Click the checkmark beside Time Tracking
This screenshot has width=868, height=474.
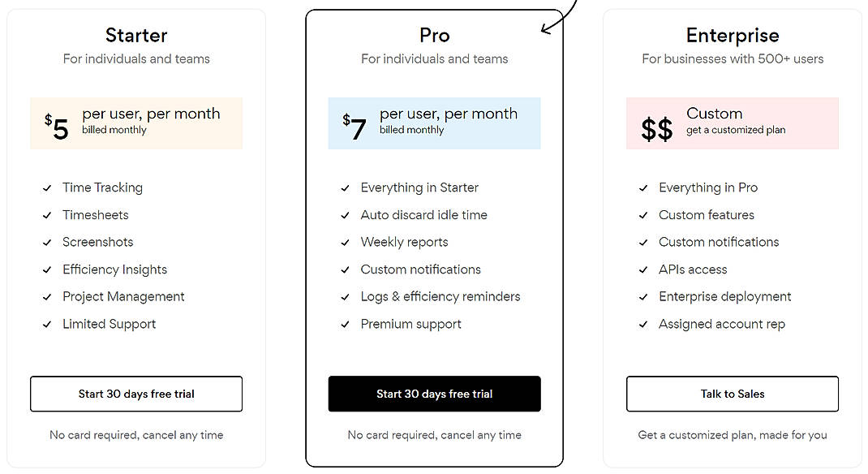[x=46, y=187]
